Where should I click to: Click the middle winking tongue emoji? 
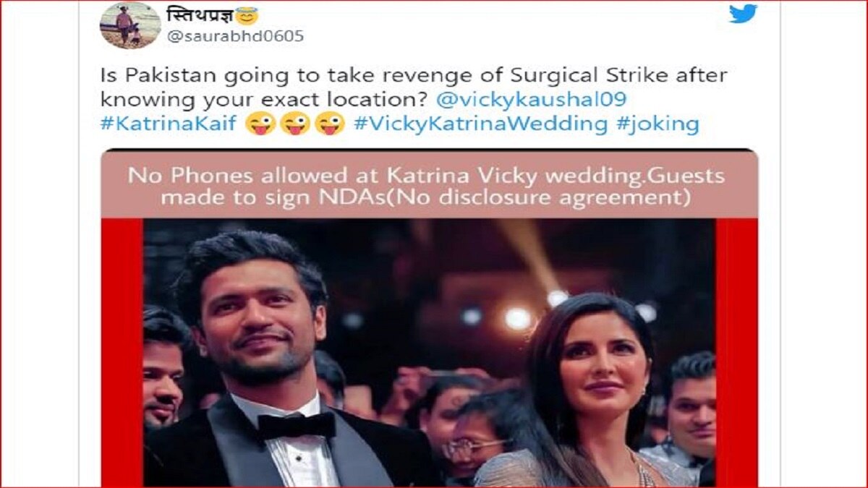point(295,124)
